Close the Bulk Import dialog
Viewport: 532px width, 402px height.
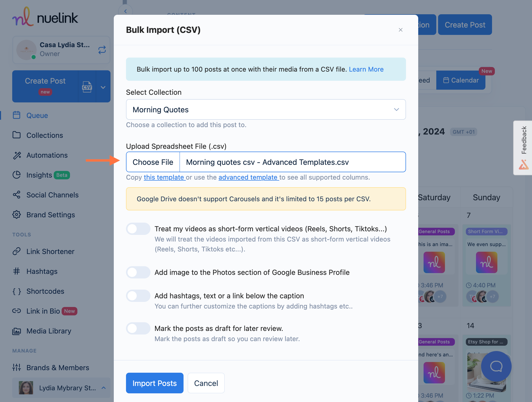pos(400,30)
